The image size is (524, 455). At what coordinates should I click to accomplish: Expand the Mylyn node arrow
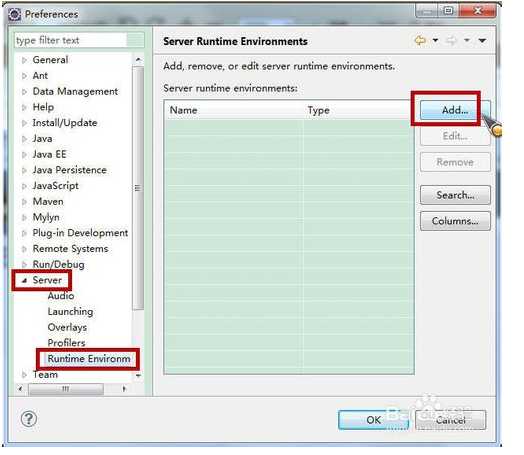(x=24, y=217)
